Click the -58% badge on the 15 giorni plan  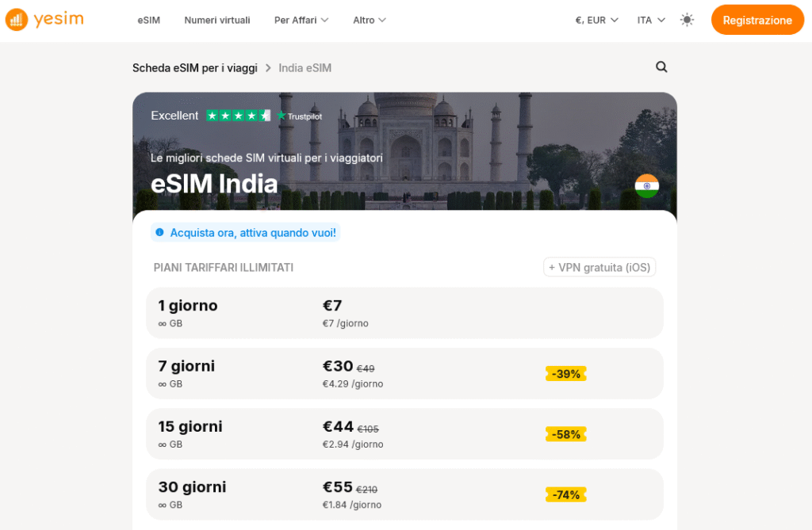tap(565, 434)
